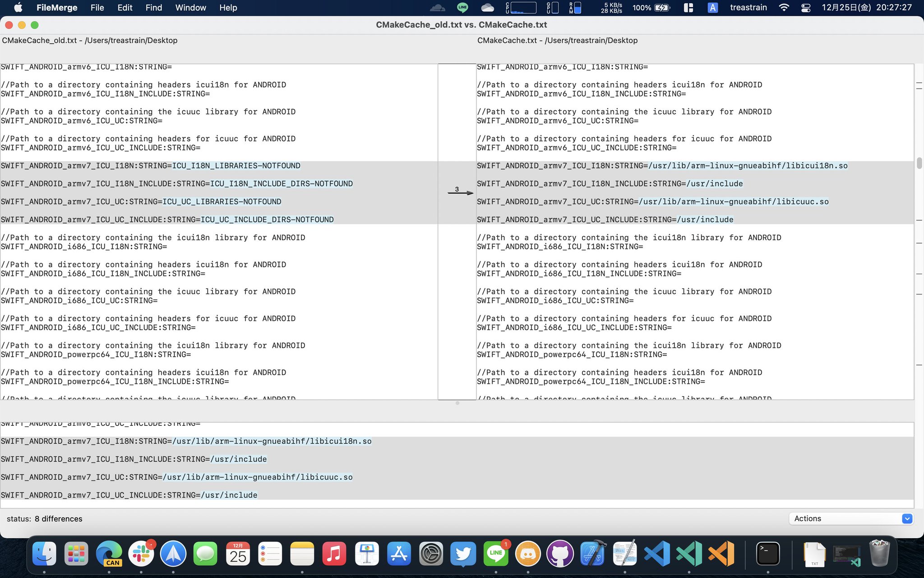Select libicuuc.so line in the right pane
The image size is (924, 578).
652,202
